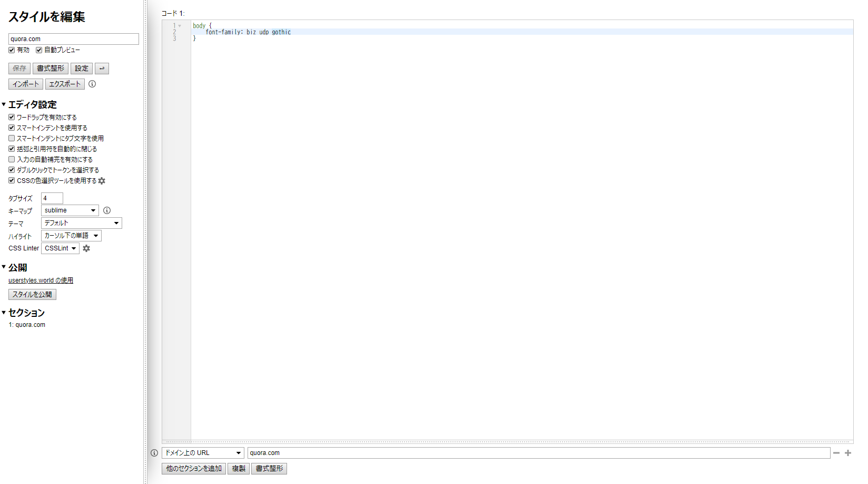
Task: Click the info icon next to Export button
Action: point(92,84)
